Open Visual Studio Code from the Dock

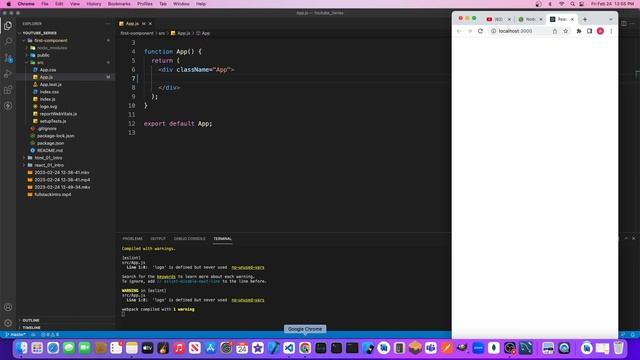tap(289, 348)
